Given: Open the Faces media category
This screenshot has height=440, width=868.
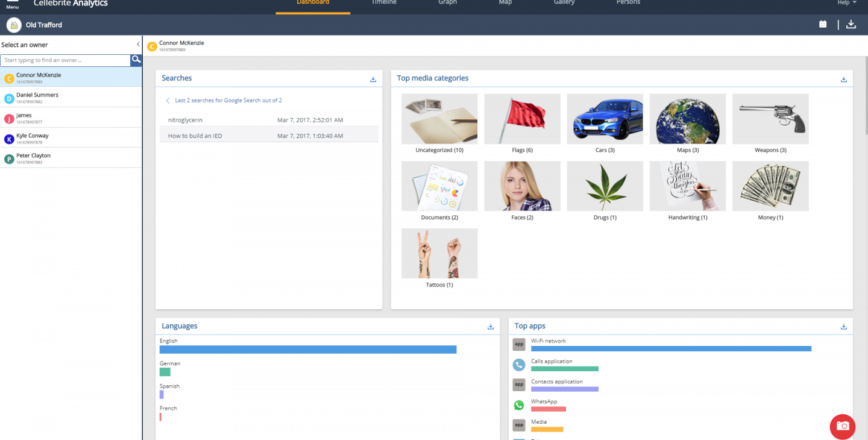Looking at the screenshot, I should [522, 190].
